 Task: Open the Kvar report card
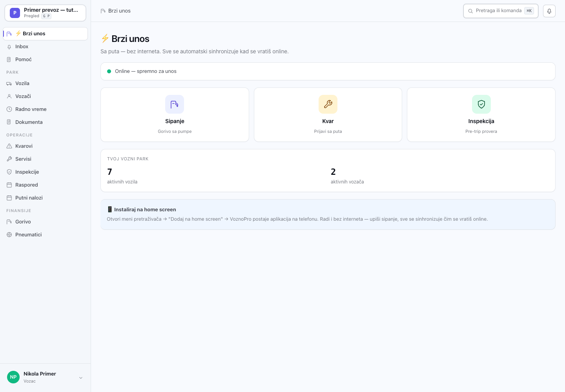click(328, 114)
